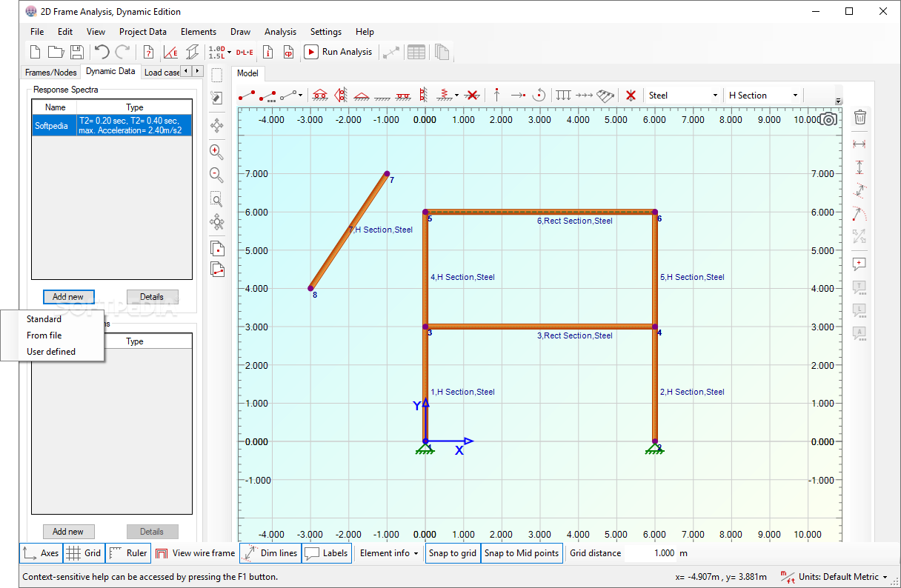Toggle the Axes display button

click(x=41, y=553)
